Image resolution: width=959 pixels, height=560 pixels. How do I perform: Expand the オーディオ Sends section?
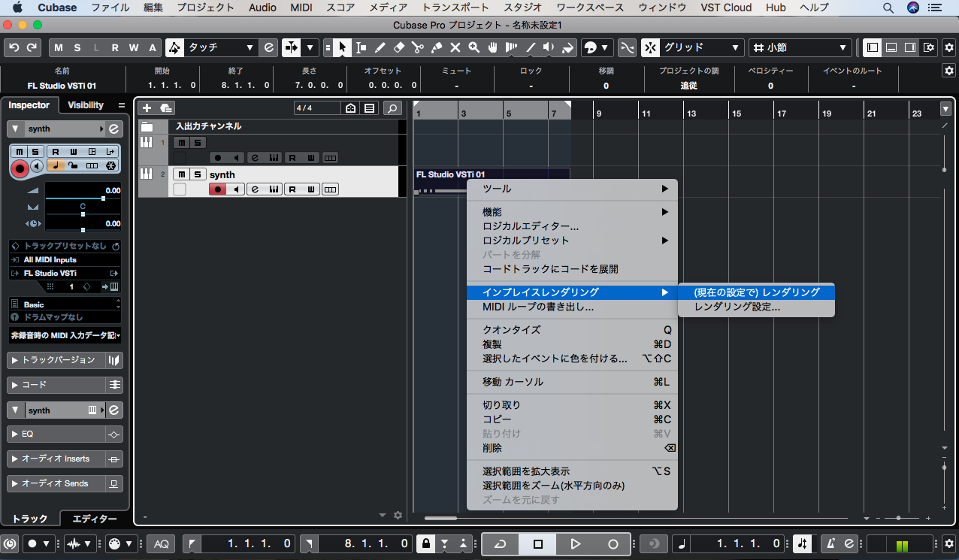pyautogui.click(x=15, y=484)
